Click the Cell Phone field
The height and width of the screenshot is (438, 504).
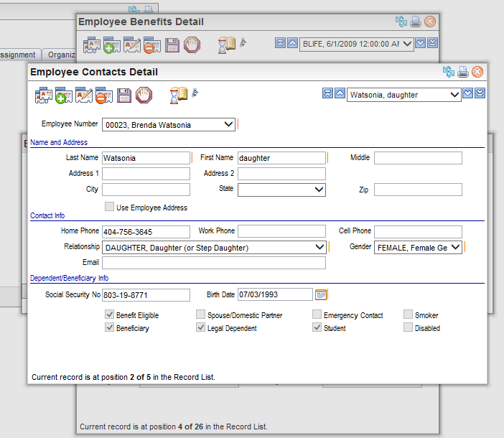pos(418,232)
